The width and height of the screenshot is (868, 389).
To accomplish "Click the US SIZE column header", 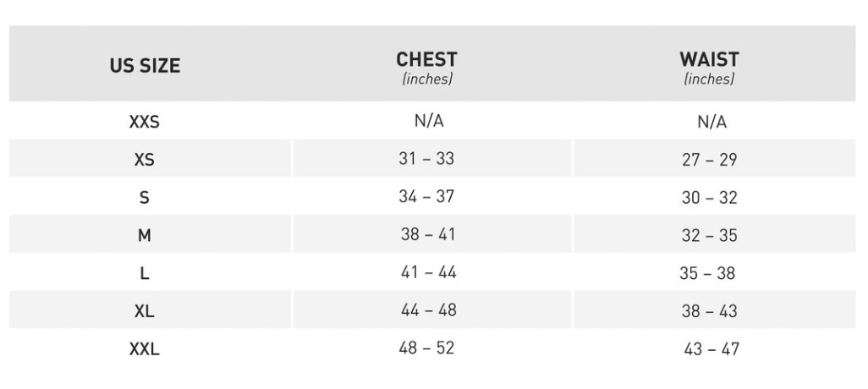I will click(145, 66).
